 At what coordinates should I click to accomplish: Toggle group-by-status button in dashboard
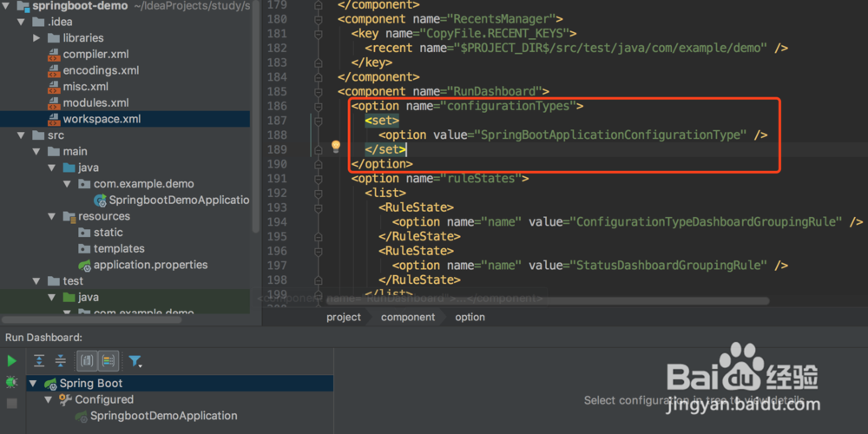(108, 361)
